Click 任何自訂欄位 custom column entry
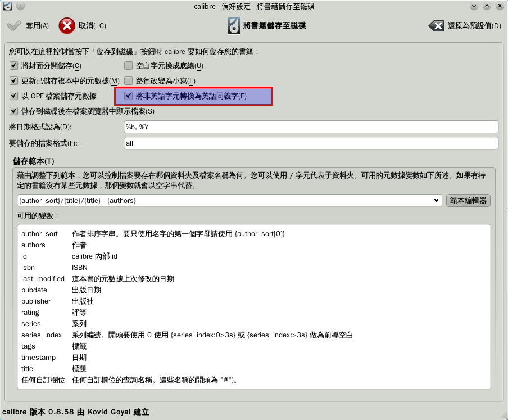 pyautogui.click(x=43, y=380)
